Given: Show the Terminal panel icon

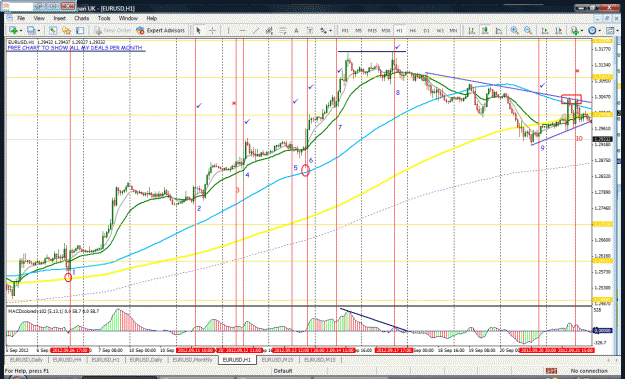Looking at the screenshot, I should point(80,30).
